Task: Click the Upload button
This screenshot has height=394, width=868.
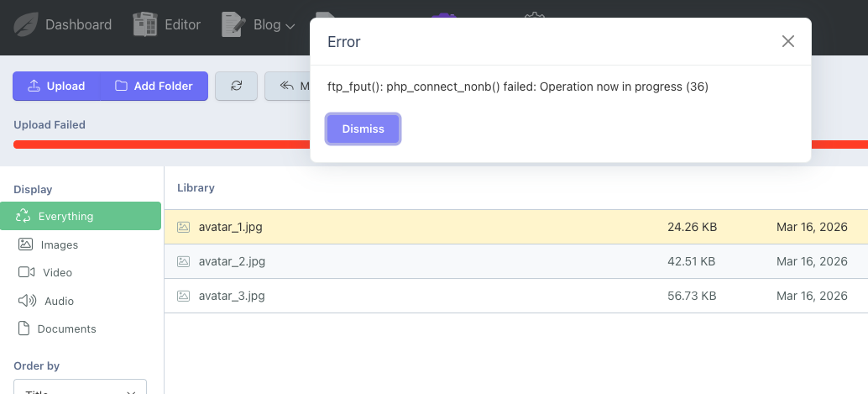Action: pos(56,86)
